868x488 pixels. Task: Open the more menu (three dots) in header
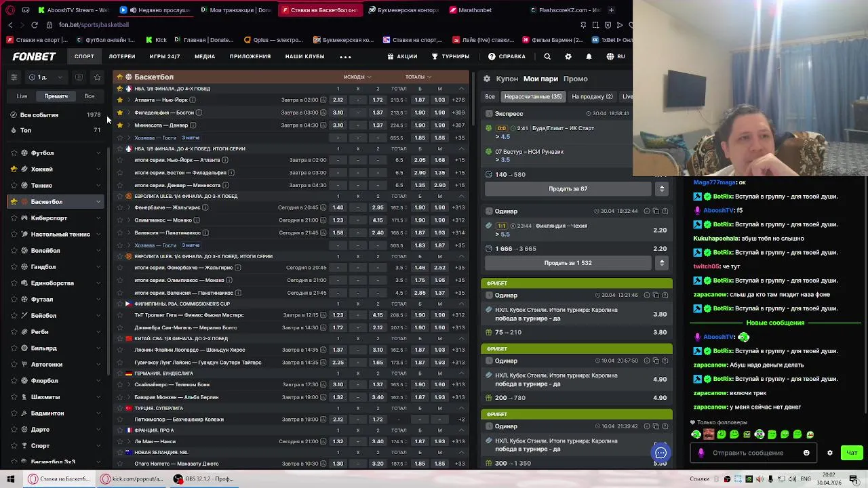click(x=345, y=57)
